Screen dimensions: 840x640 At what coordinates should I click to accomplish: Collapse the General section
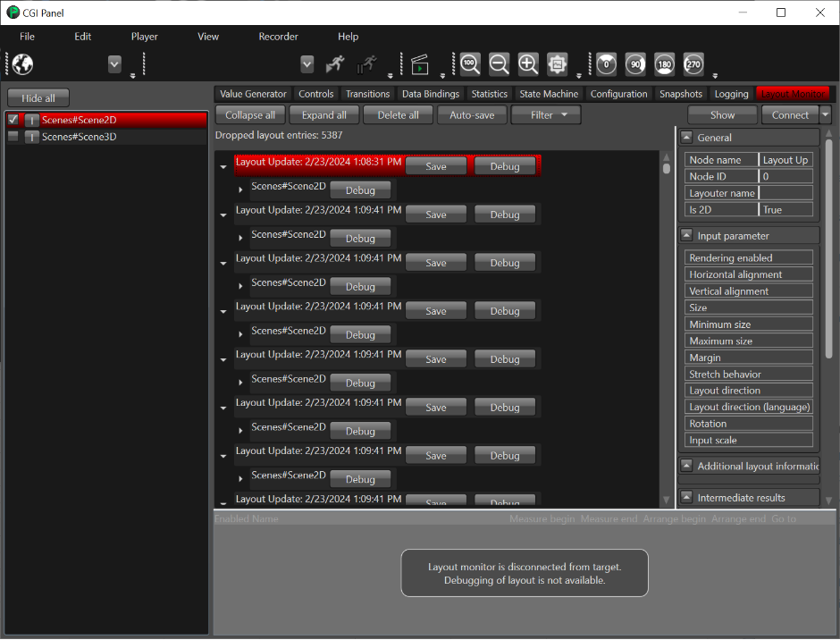pyautogui.click(x=686, y=138)
